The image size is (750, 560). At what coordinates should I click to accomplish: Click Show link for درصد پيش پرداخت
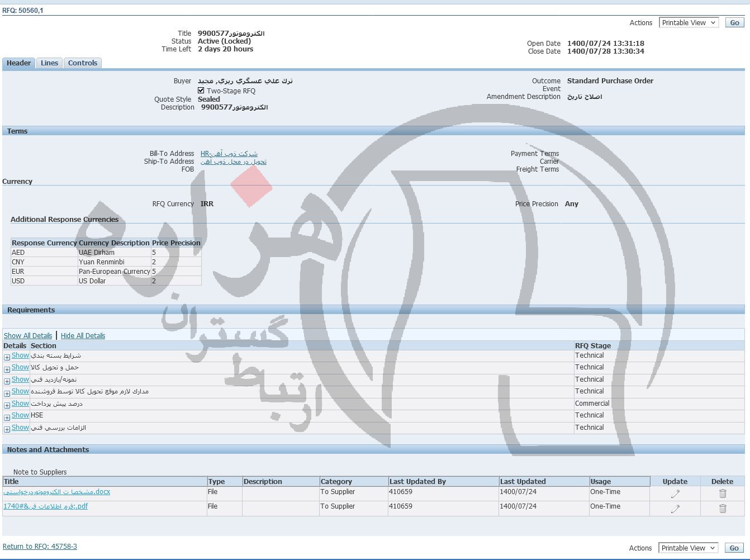pyautogui.click(x=20, y=404)
